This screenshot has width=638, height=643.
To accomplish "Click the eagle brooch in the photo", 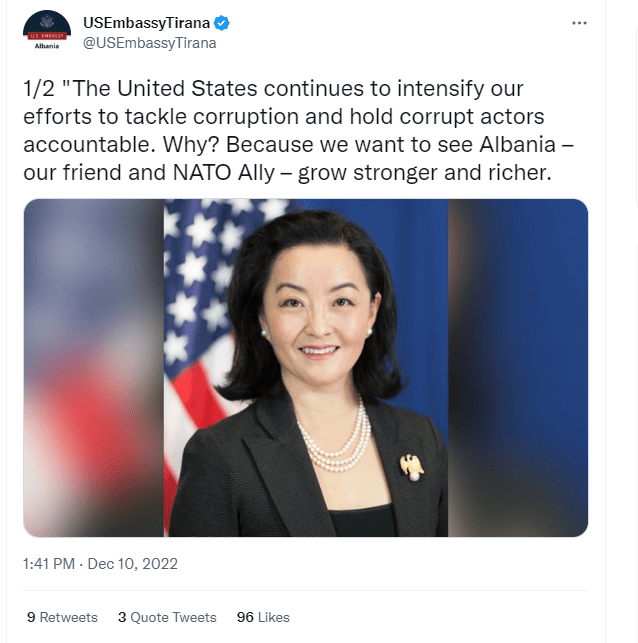I will (x=412, y=467).
